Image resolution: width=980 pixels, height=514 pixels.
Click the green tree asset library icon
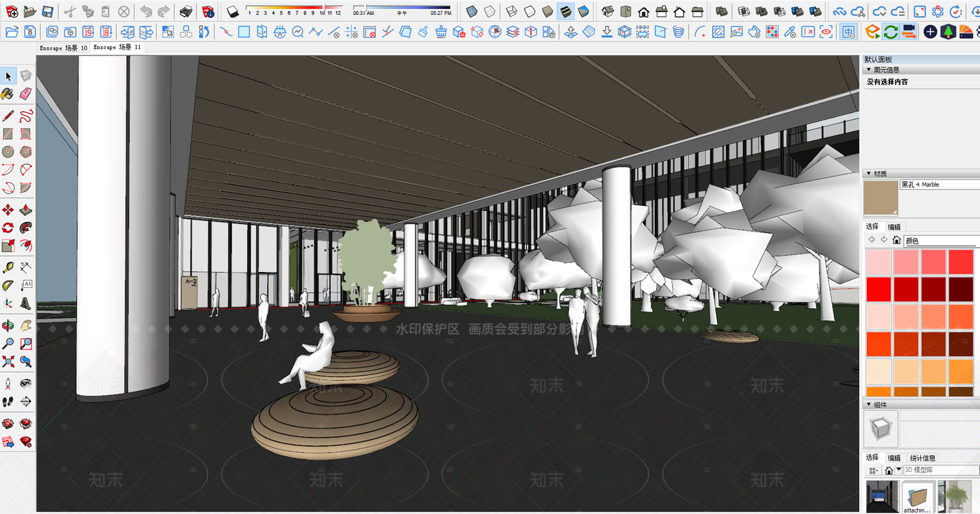[x=948, y=32]
